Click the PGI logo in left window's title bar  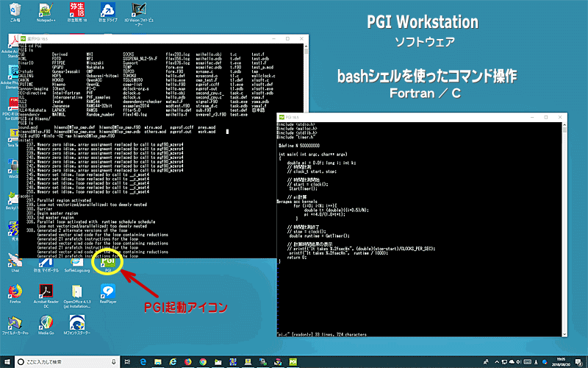23,39
